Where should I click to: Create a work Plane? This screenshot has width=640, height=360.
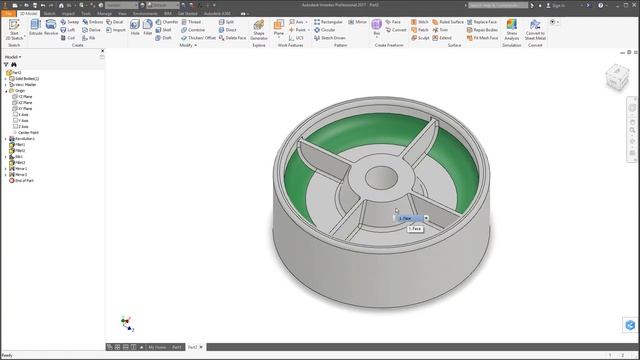pyautogui.click(x=279, y=28)
